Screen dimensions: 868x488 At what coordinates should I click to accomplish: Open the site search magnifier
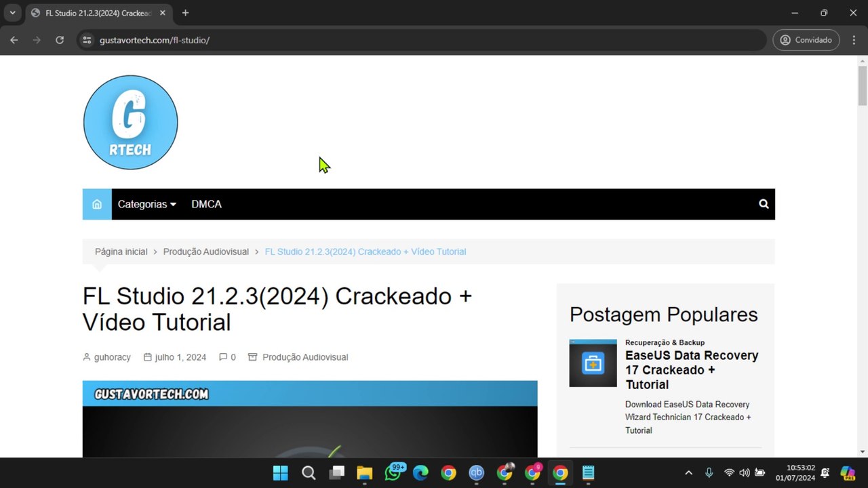coord(764,204)
